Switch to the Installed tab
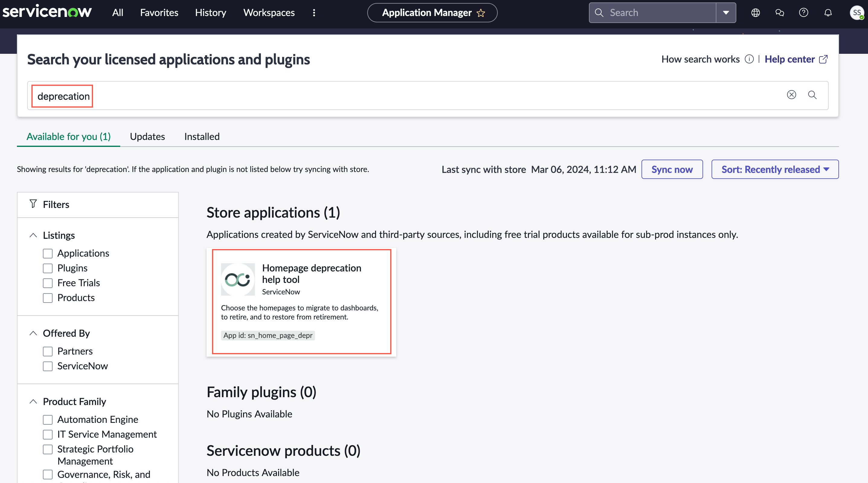The width and height of the screenshot is (868, 483). click(x=202, y=136)
